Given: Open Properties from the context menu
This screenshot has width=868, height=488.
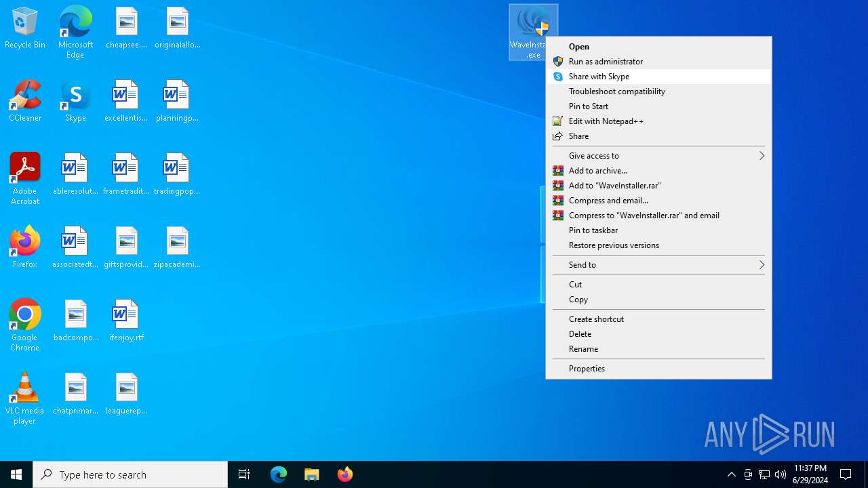Looking at the screenshot, I should coord(658,369).
